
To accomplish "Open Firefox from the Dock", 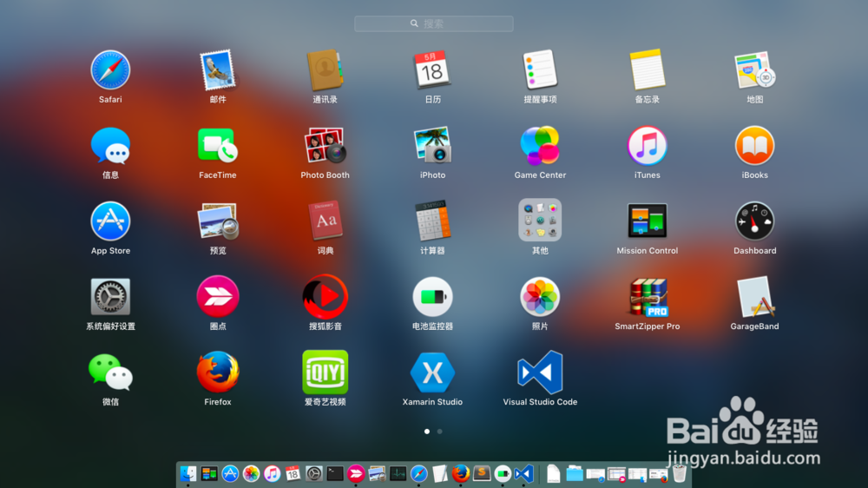I will click(461, 473).
